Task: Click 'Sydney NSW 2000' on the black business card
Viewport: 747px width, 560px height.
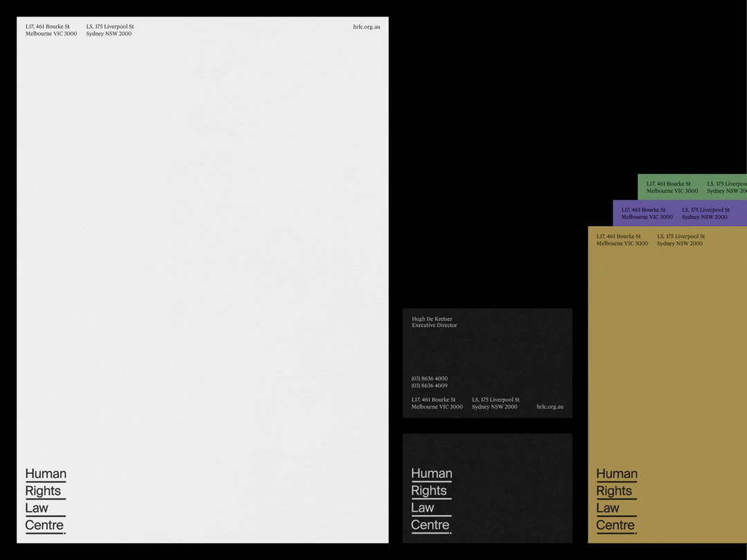Action: coord(495,407)
